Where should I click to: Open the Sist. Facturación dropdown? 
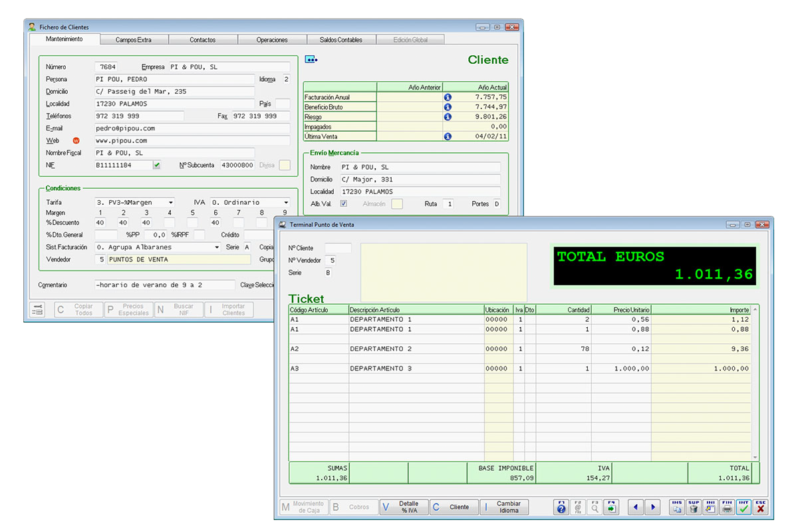pyautogui.click(x=216, y=247)
